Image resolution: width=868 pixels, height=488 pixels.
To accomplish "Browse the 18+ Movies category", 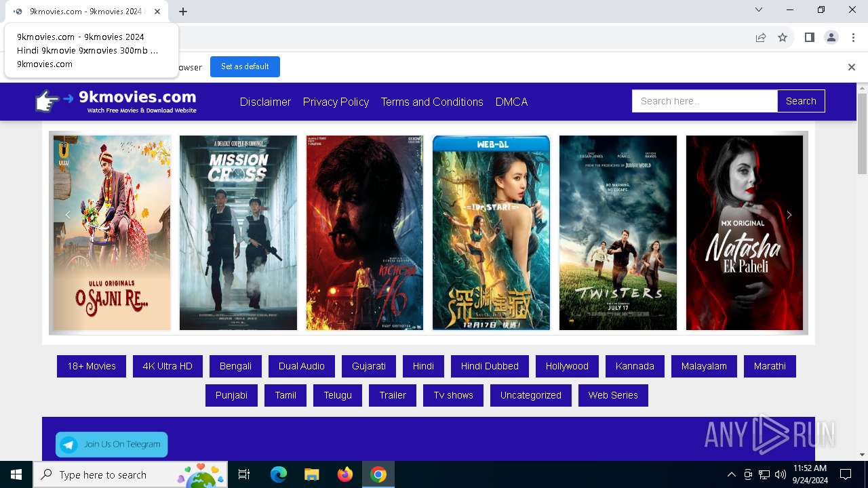I will click(92, 366).
